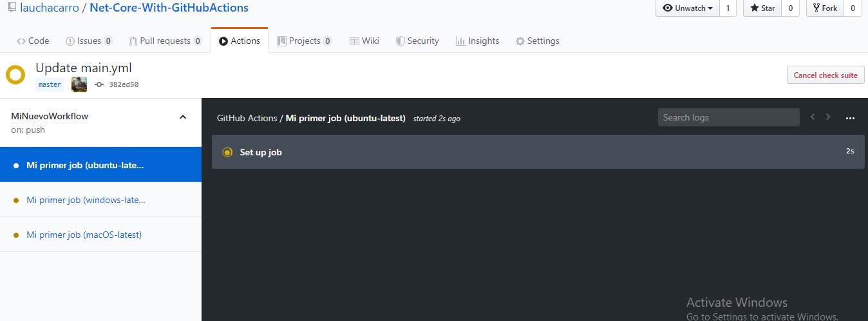Click the repository book icon beside lauchacarro

[x=12, y=8]
